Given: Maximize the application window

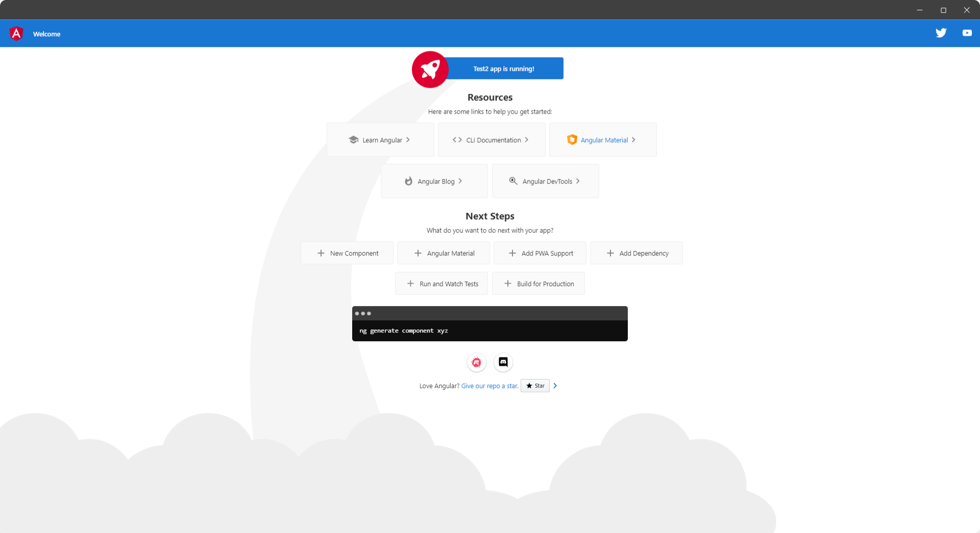Looking at the screenshot, I should (943, 10).
